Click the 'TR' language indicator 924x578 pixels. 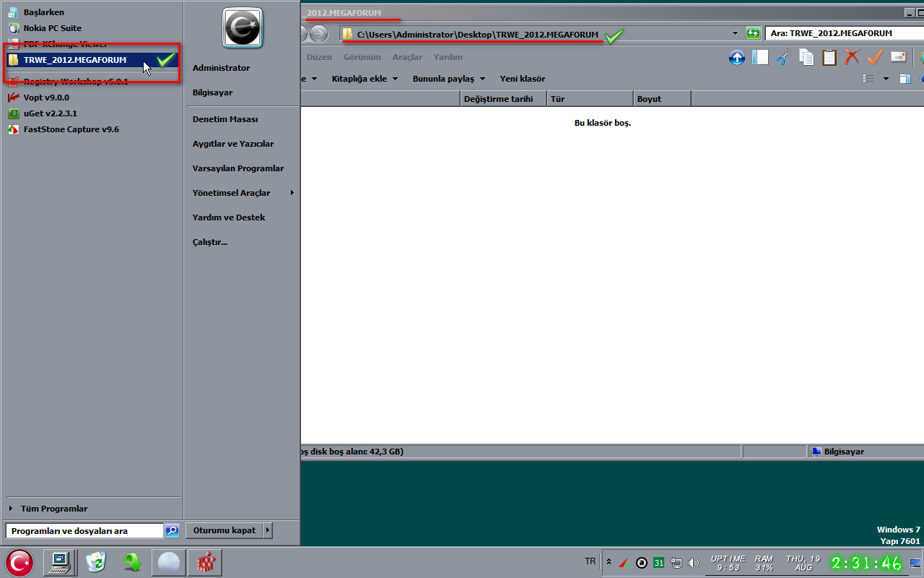click(590, 561)
